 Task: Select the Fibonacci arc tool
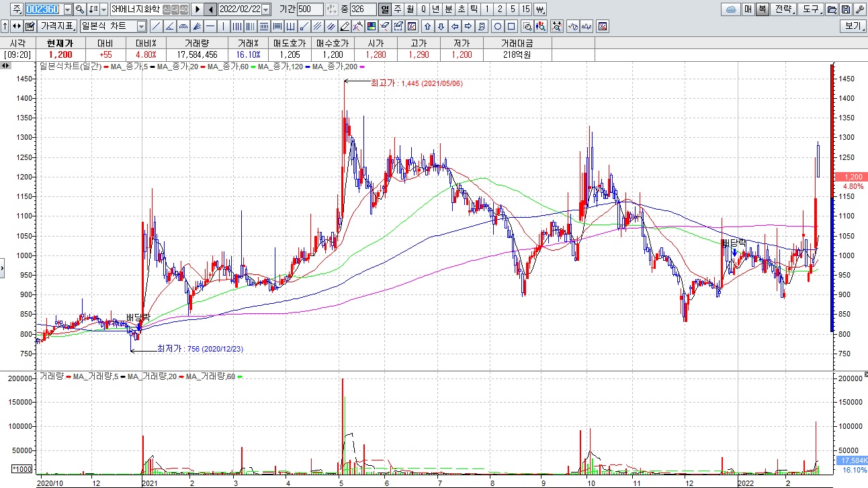[x=183, y=26]
